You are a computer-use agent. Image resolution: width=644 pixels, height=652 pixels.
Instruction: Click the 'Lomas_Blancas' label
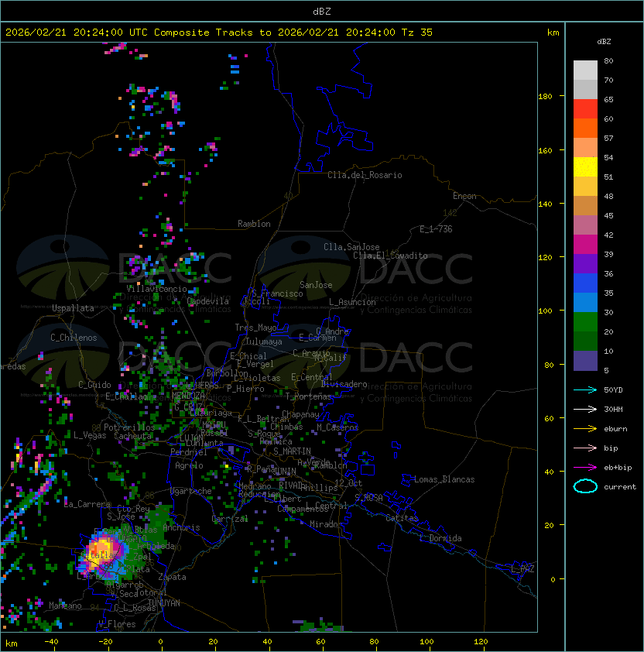pos(444,479)
